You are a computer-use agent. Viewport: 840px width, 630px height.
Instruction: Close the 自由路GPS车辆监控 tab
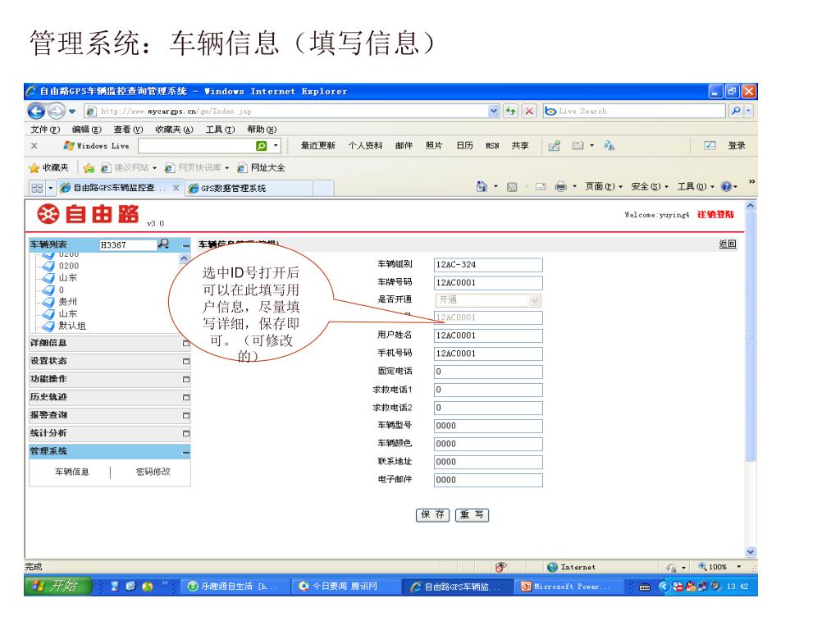tap(176, 188)
